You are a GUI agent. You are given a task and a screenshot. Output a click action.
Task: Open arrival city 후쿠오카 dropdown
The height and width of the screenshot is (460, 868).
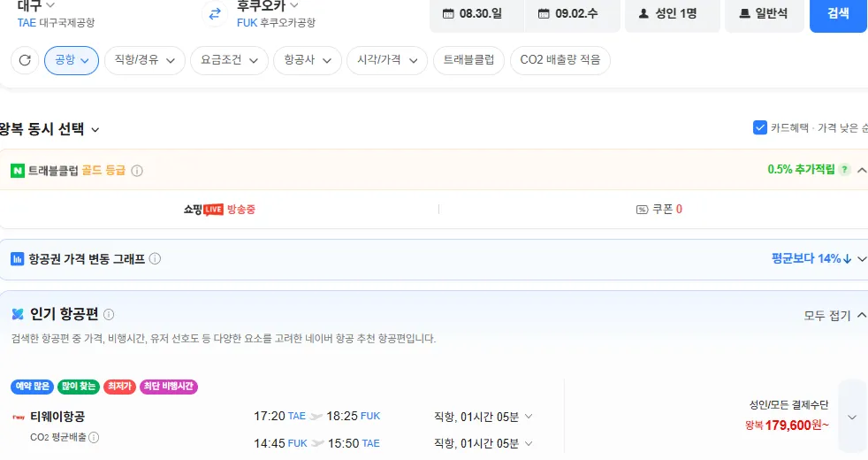pos(267,5)
